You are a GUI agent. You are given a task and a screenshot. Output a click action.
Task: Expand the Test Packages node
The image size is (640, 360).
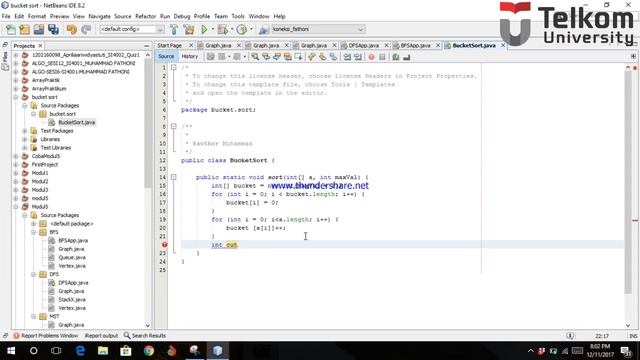(24, 131)
